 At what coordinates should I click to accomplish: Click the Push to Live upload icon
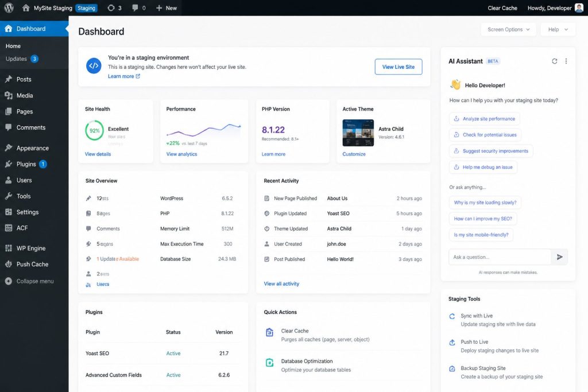coord(452,343)
